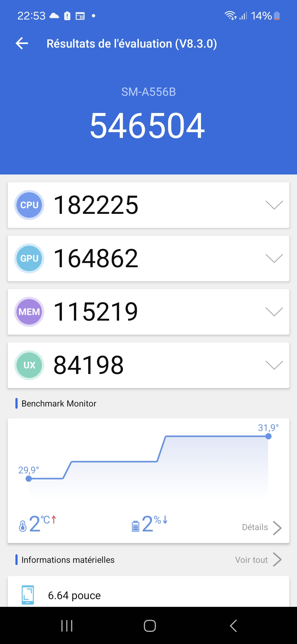Tap the blue CPU badge icon

click(29, 205)
